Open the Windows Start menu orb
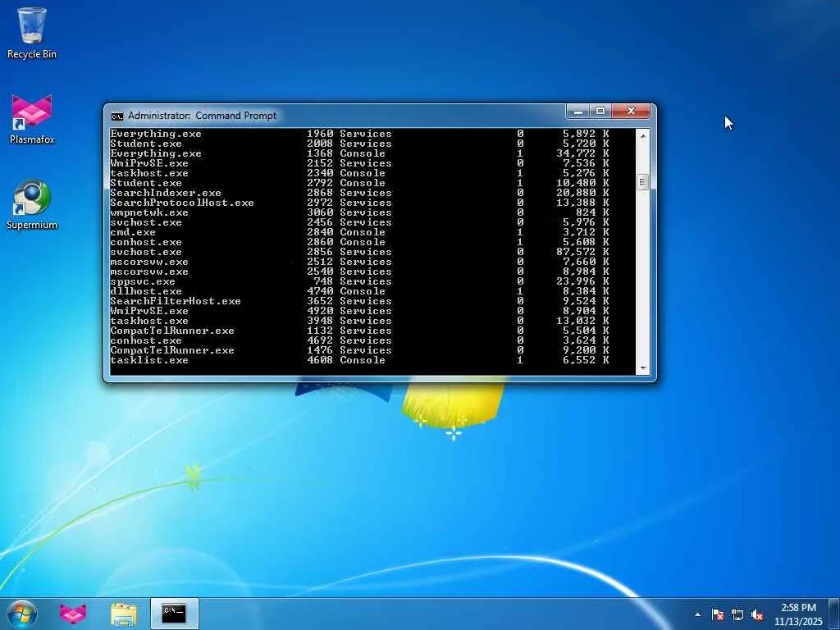The width and height of the screenshot is (840, 630). [22, 614]
